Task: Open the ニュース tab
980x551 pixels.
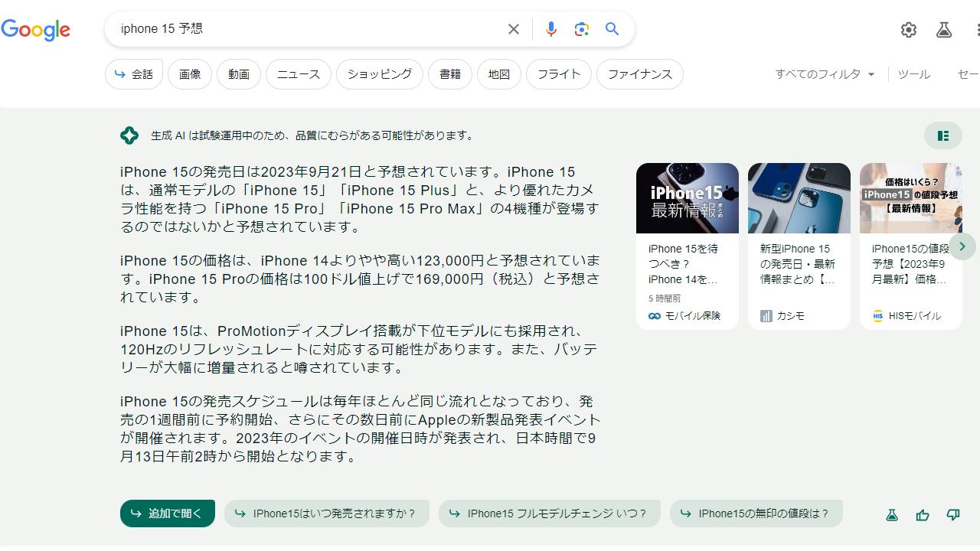Action: (x=299, y=74)
